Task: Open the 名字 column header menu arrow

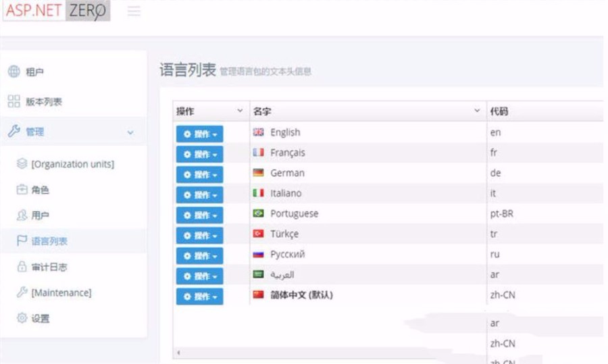Action: click(x=477, y=111)
